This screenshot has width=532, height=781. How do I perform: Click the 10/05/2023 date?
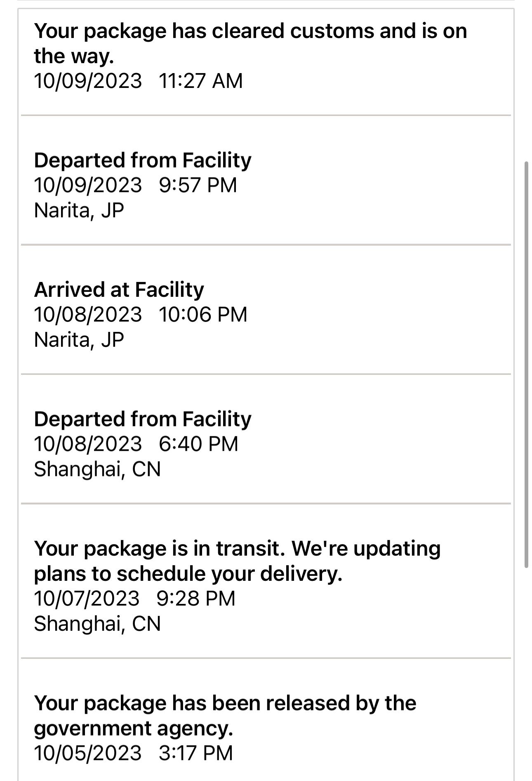(x=88, y=753)
